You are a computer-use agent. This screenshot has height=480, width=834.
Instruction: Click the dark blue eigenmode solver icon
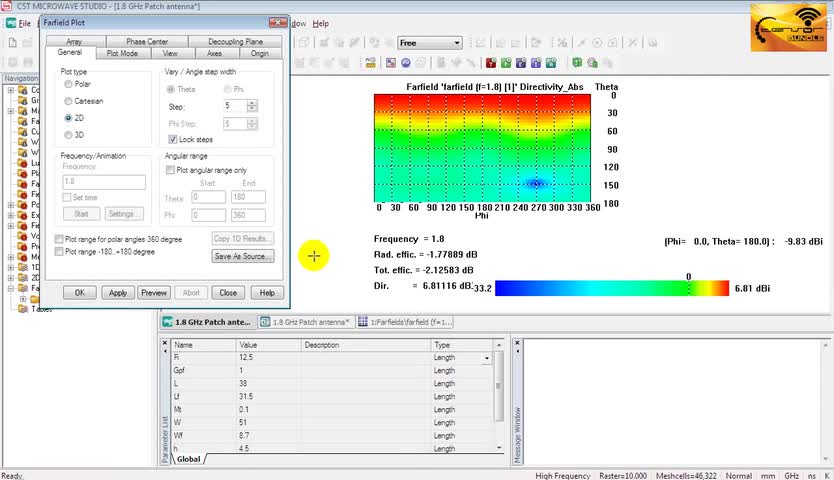[x=521, y=63]
